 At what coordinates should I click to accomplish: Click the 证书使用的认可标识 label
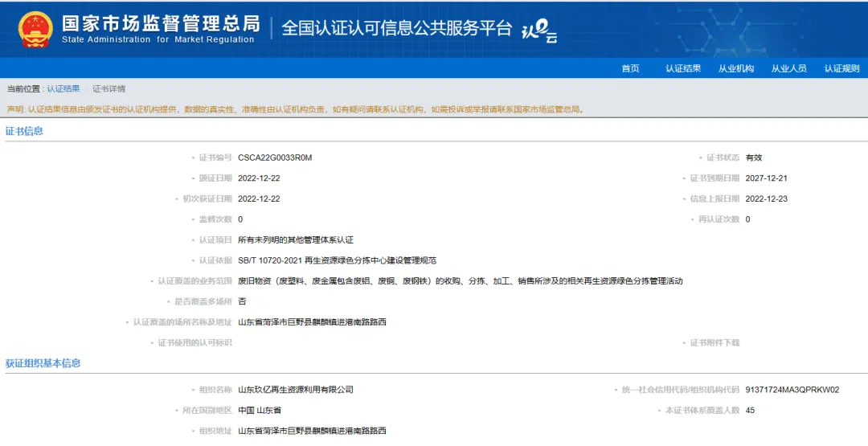[194, 342]
